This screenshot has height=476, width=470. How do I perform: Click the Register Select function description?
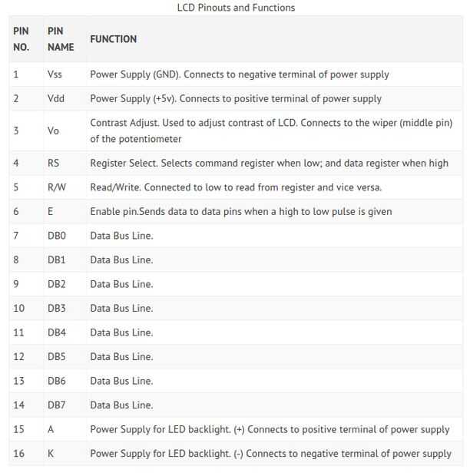coord(269,163)
